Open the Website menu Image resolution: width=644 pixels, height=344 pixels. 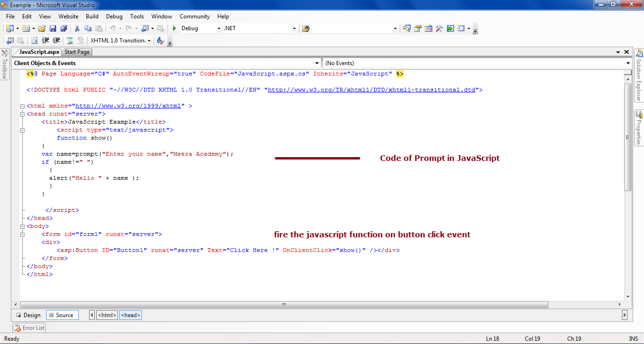click(x=68, y=16)
